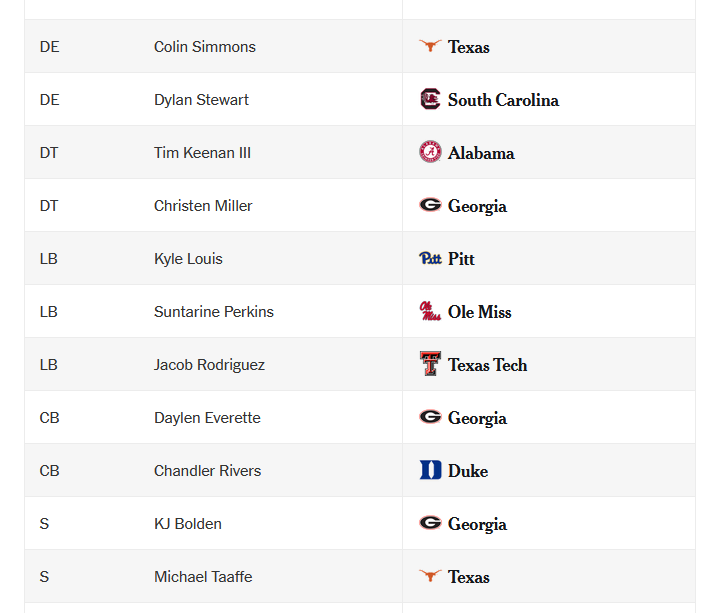Click the Texas Longhorns logo beside Colin Simmons

(430, 46)
